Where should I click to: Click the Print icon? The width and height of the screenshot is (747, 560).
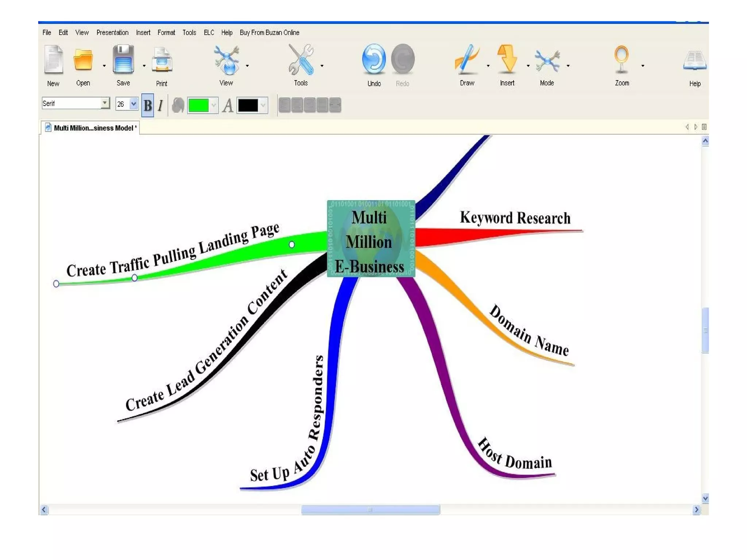pyautogui.click(x=162, y=60)
